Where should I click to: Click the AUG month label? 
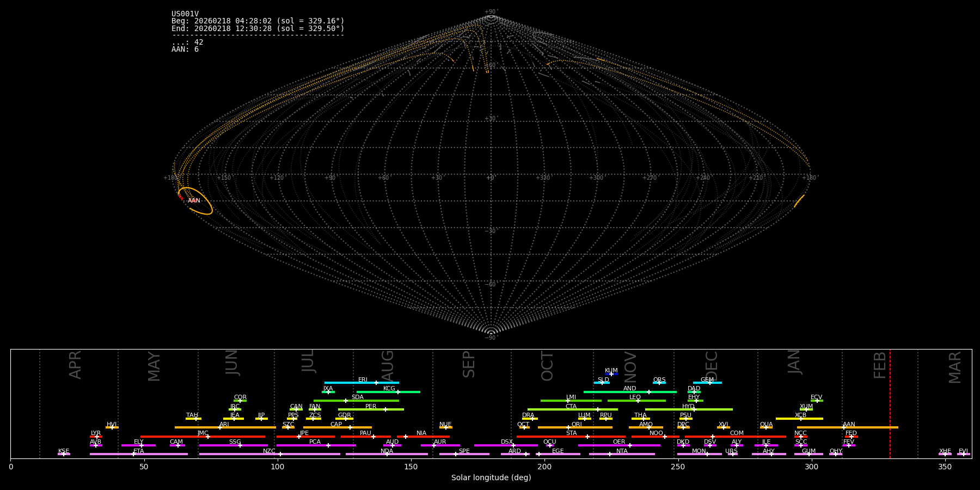point(387,365)
